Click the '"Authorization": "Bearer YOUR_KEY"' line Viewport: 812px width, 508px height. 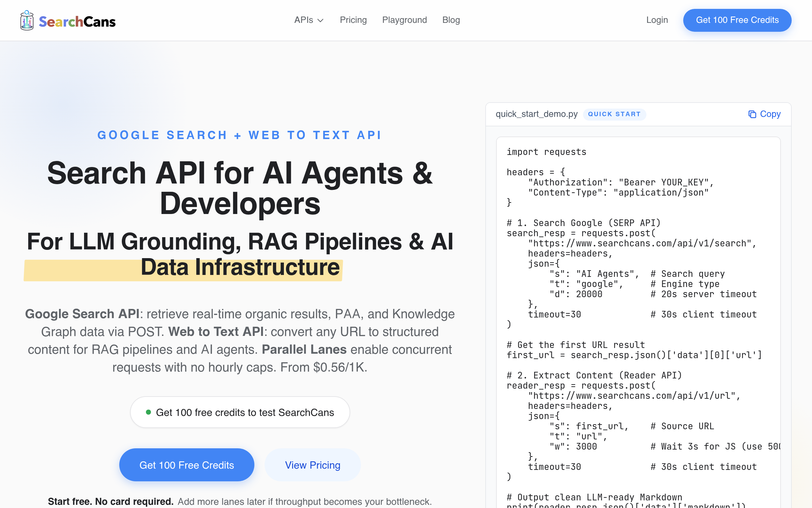621,183
